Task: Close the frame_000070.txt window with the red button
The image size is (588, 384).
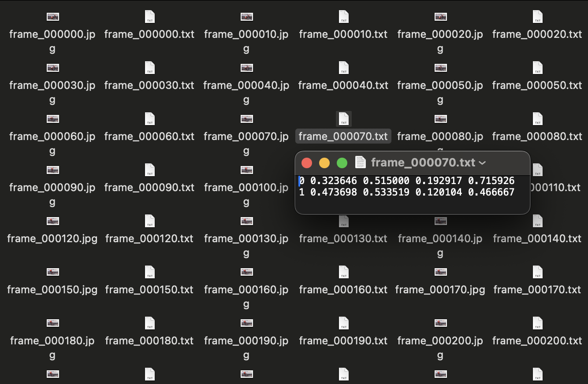Action: [x=307, y=163]
